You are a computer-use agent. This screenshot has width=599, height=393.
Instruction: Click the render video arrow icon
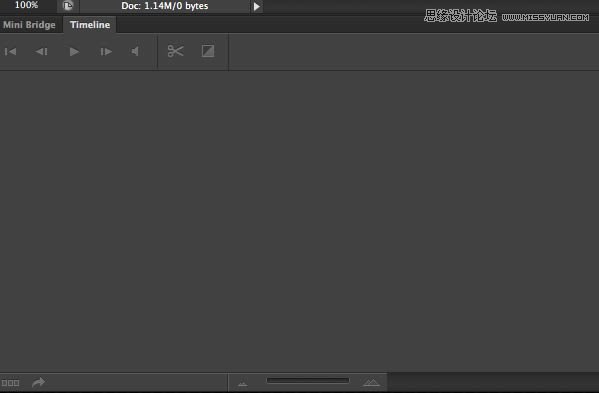point(38,382)
